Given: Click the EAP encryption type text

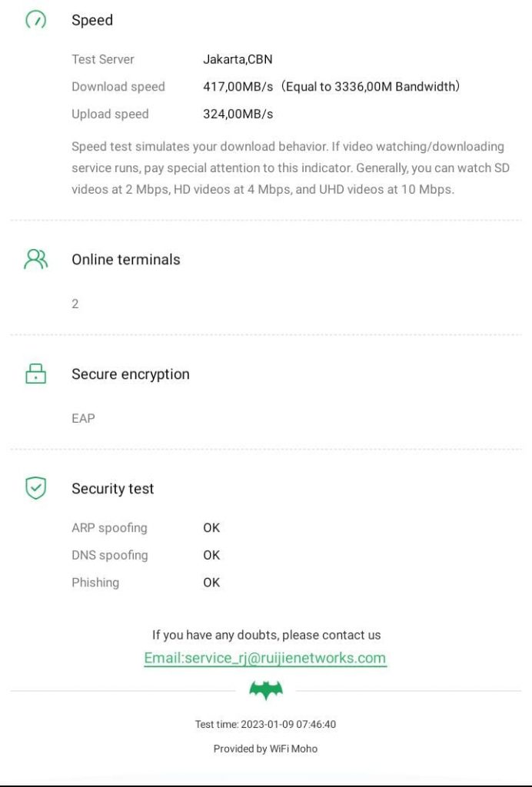Looking at the screenshot, I should click(83, 419).
